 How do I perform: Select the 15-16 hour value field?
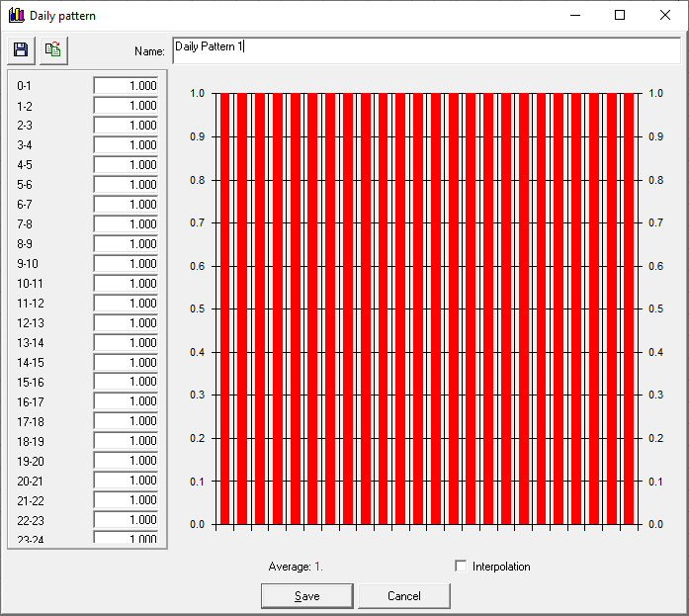[x=126, y=382]
